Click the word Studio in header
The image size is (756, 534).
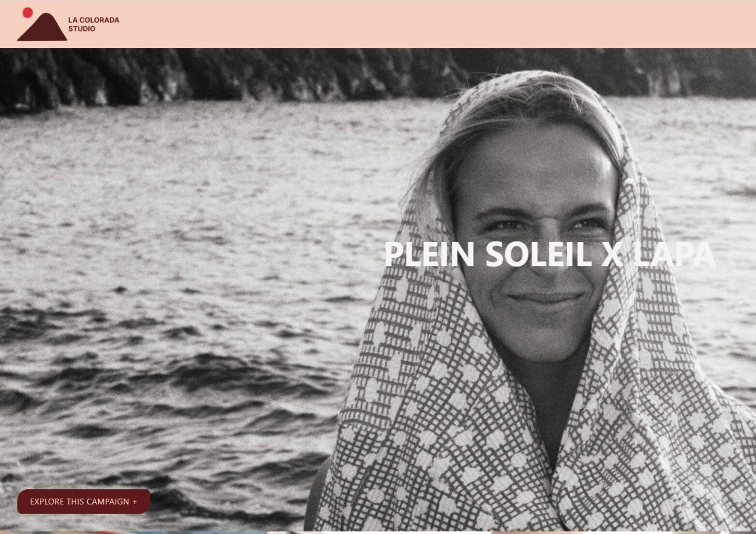[x=82, y=29]
